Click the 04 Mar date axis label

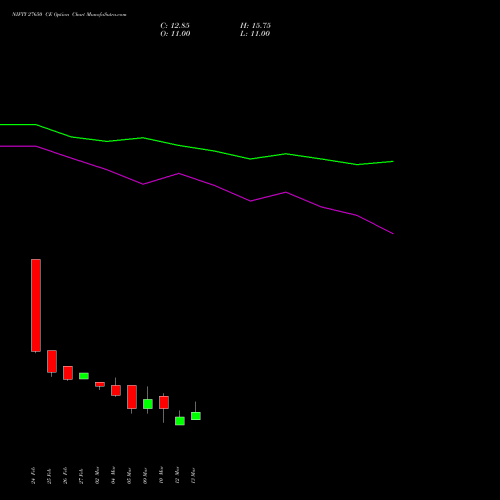tap(113, 476)
